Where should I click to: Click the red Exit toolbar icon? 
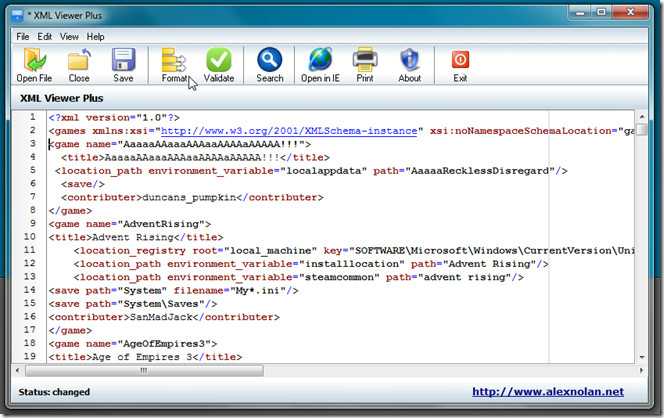pos(460,64)
